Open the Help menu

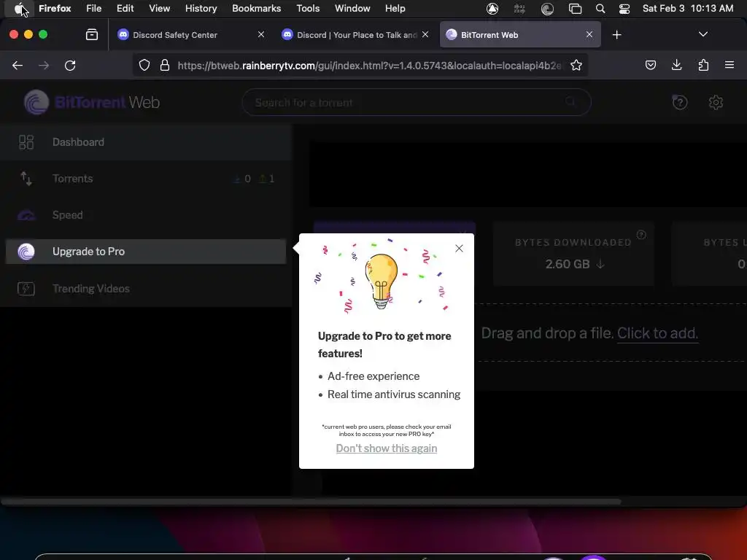tap(395, 8)
